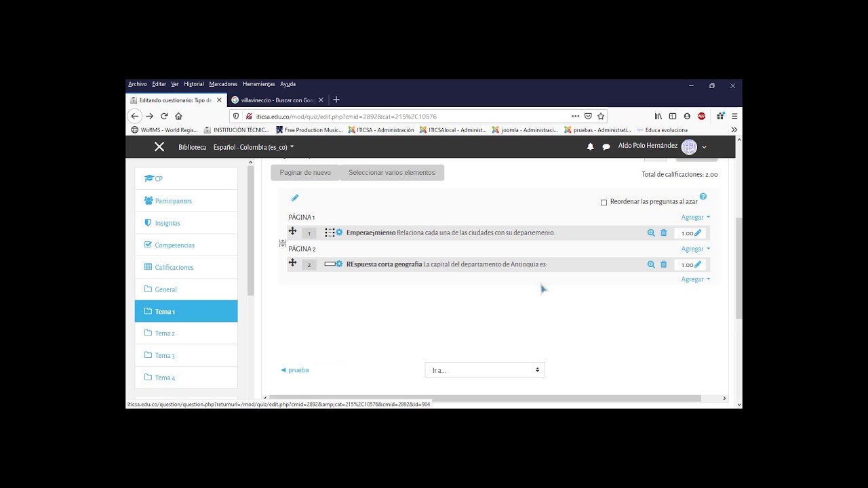Open Historial menu

[x=194, y=84]
